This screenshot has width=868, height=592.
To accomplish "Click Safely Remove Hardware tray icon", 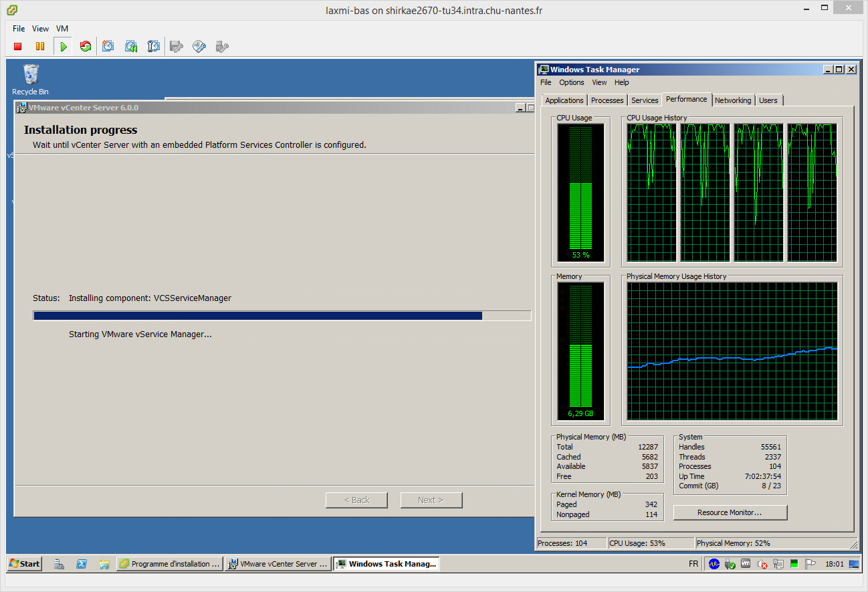I will 730,564.
